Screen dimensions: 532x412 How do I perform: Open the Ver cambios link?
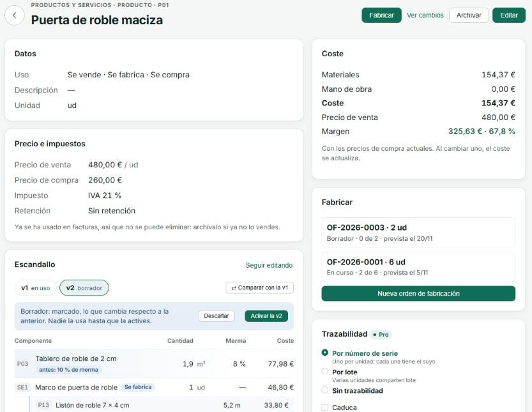pos(425,15)
